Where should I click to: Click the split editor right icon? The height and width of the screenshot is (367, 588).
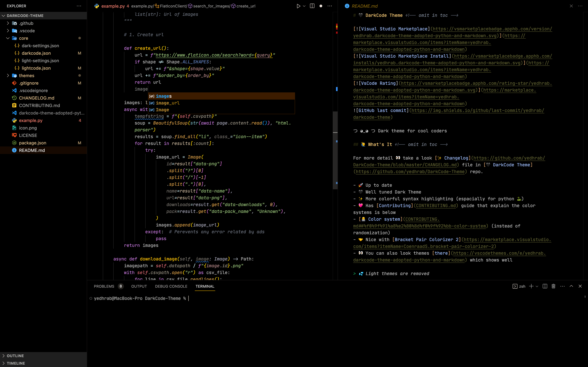312,6
